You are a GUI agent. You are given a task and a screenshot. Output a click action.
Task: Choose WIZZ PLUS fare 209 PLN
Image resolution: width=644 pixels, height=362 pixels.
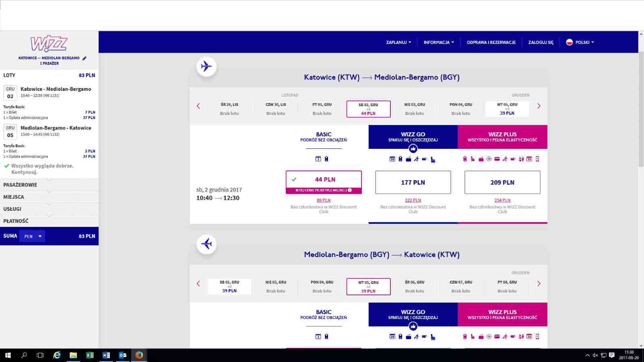pyautogui.click(x=502, y=182)
